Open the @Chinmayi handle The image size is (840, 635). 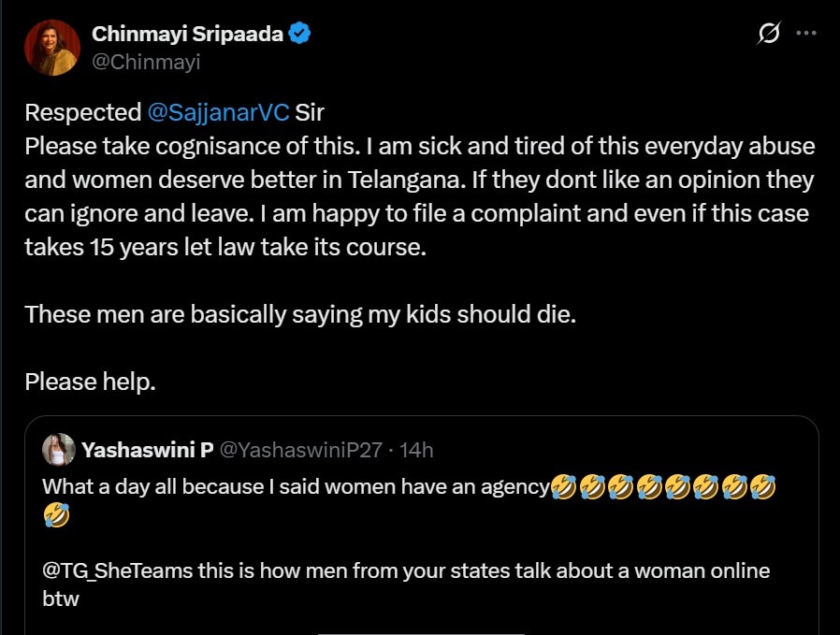click(146, 62)
